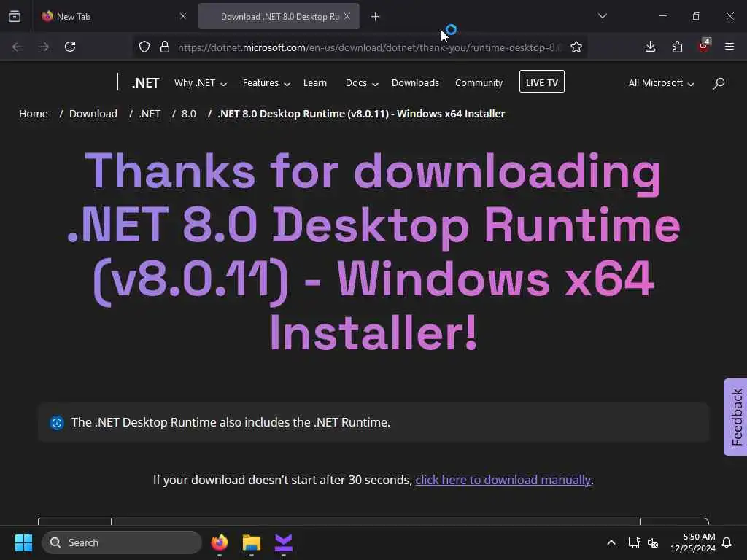This screenshot has width=747, height=560.
Task: Open Firefox application hamburger menu
Action: (x=729, y=47)
